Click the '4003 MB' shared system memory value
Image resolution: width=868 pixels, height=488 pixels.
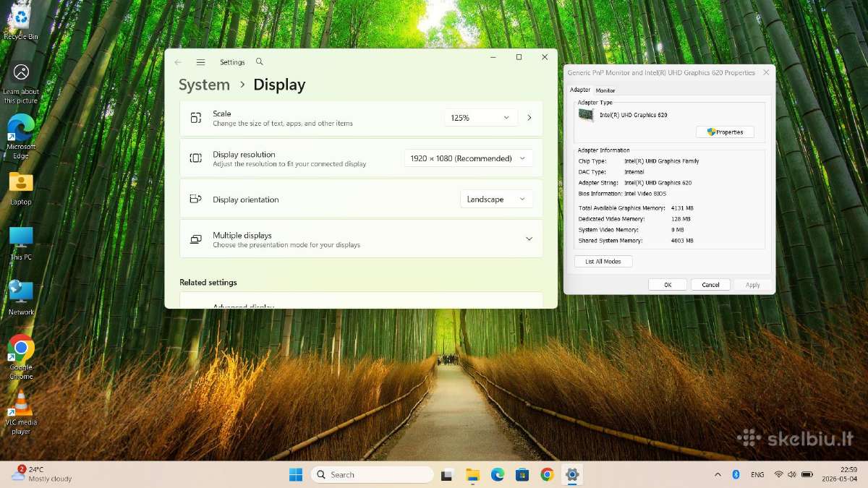pyautogui.click(x=682, y=241)
